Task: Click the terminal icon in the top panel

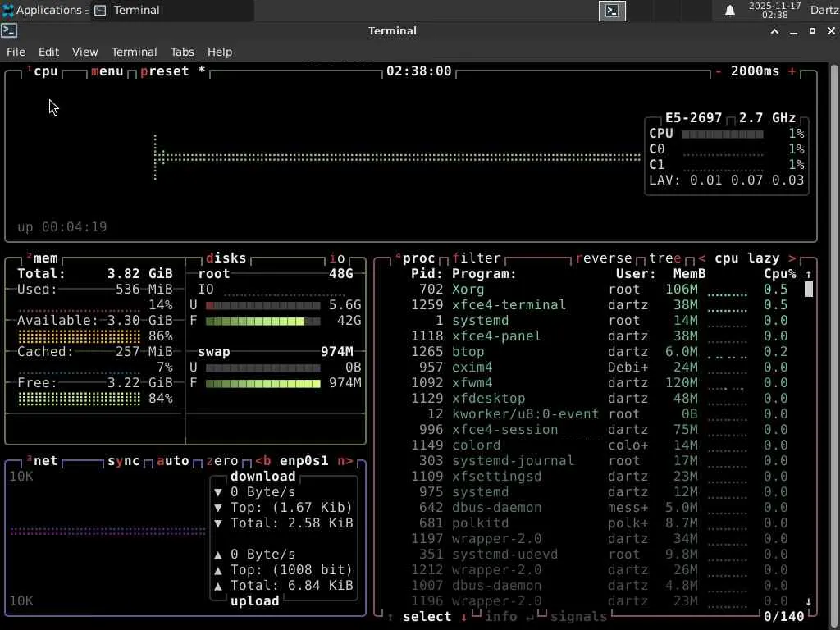Action: click(612, 11)
